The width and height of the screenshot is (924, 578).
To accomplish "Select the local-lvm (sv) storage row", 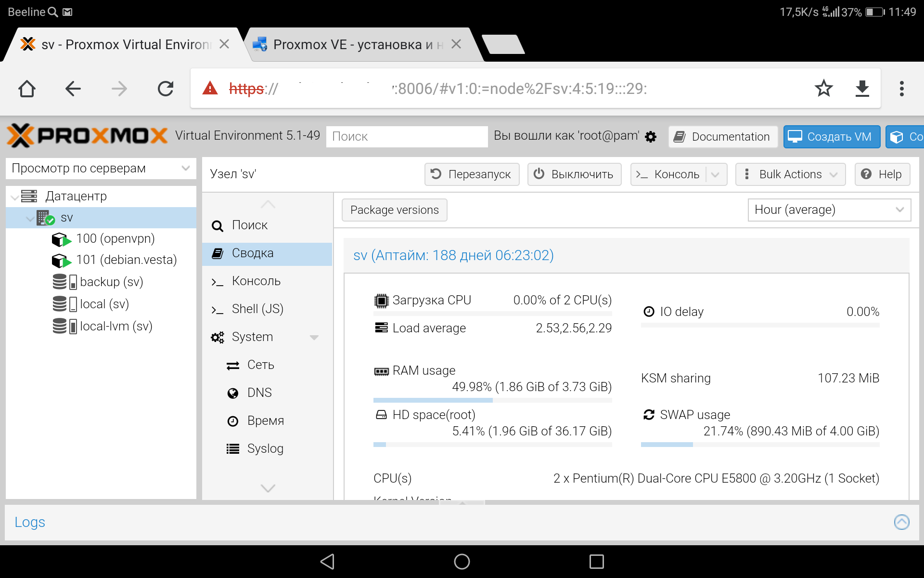I will pos(101,327).
